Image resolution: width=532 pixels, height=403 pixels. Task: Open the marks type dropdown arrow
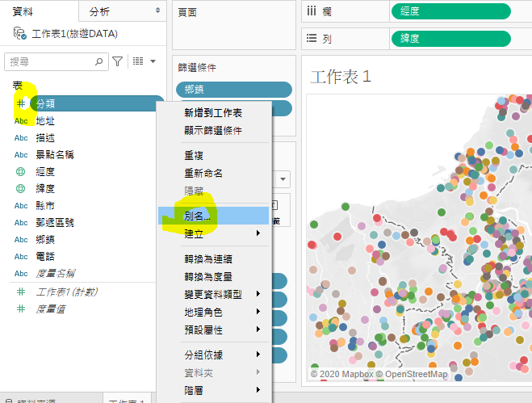[x=283, y=179]
